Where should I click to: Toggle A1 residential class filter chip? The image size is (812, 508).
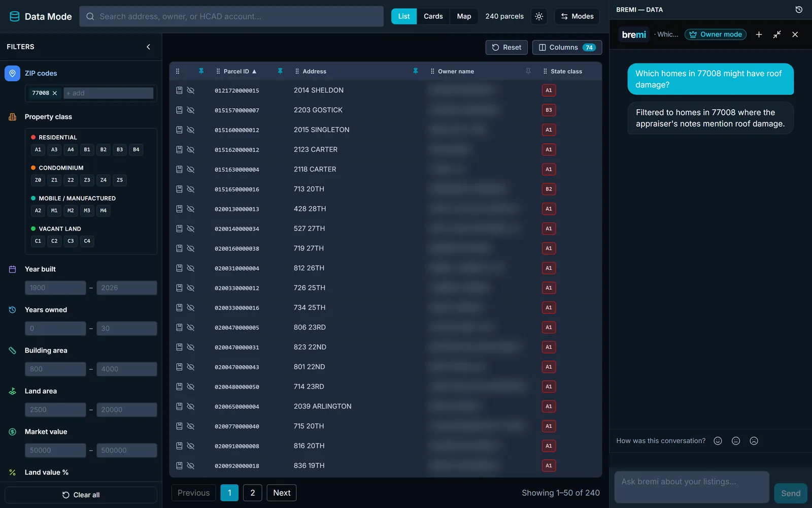[38, 149]
